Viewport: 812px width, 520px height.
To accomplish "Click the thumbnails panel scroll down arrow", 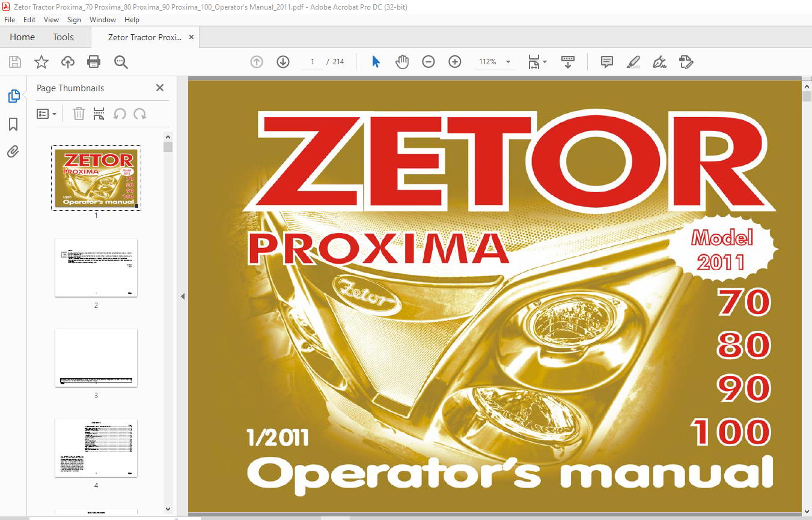I will [168, 509].
